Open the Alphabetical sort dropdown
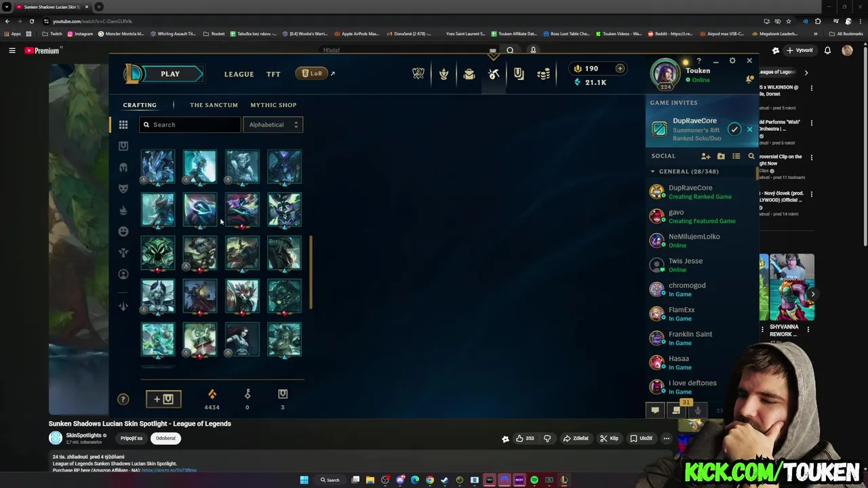Image resolution: width=868 pixels, height=488 pixels. coord(273,125)
